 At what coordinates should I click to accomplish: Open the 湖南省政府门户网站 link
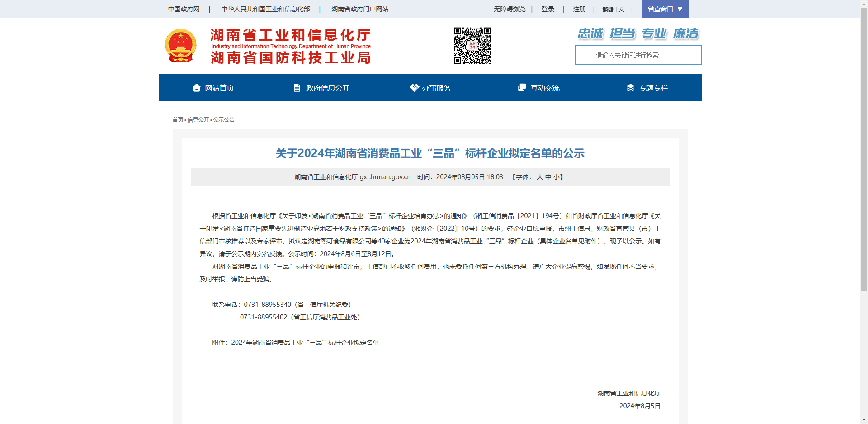(x=360, y=9)
